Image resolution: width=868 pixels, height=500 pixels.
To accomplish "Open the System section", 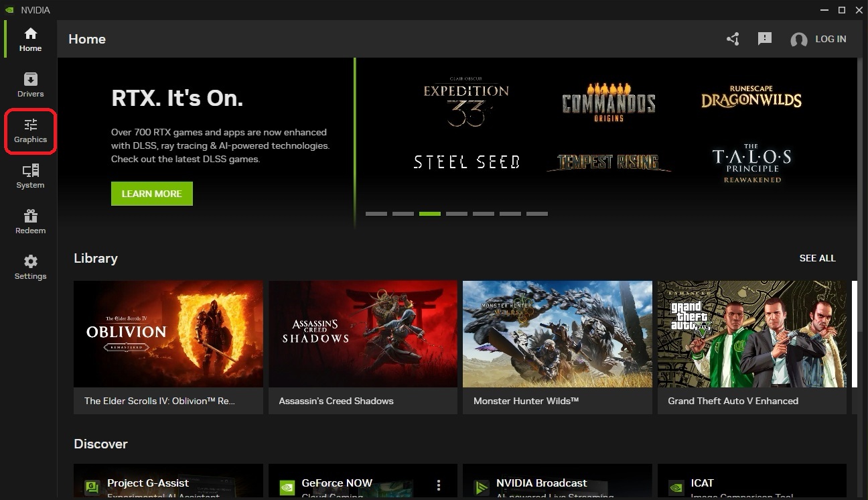I will (x=30, y=176).
